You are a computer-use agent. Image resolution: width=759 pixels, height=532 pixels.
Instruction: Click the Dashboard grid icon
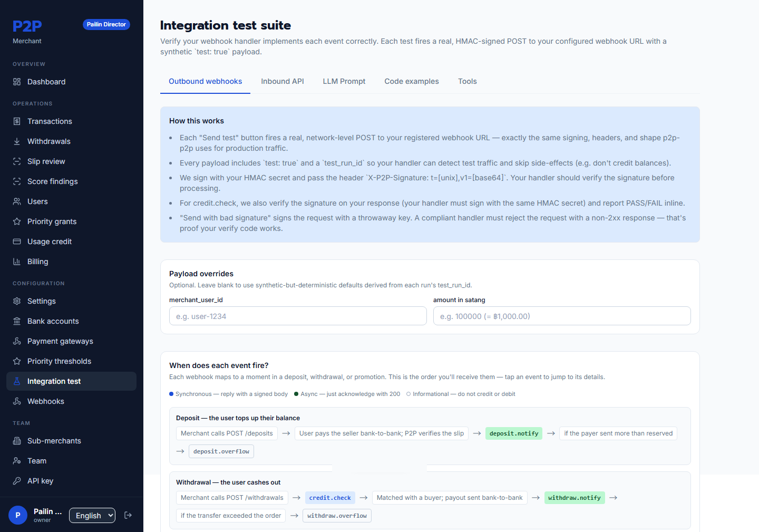17,82
